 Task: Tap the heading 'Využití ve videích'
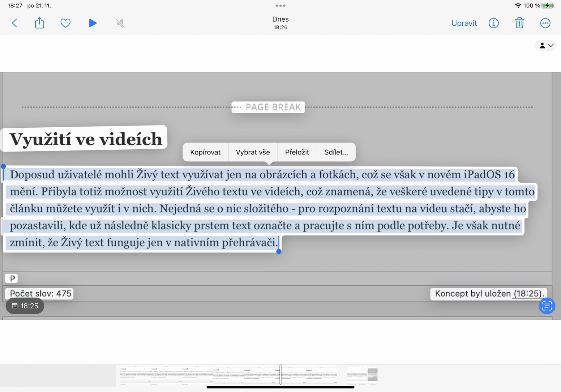point(86,139)
